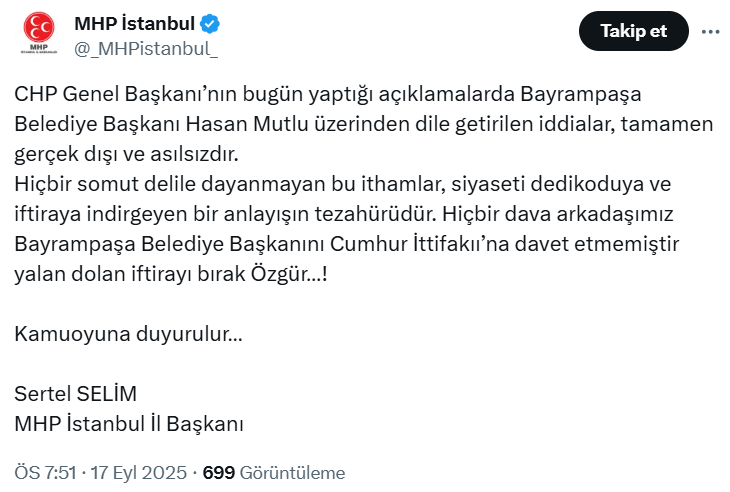Click the phrase "gerçek dışı ve asılsızdır"

click(x=127, y=155)
